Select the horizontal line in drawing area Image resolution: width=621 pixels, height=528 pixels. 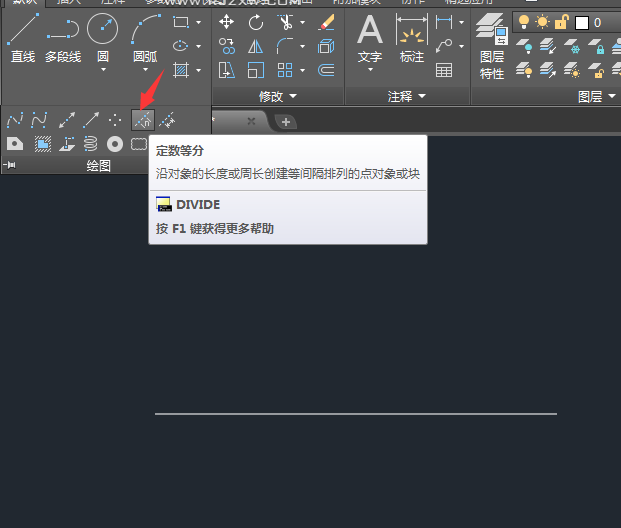(356, 414)
